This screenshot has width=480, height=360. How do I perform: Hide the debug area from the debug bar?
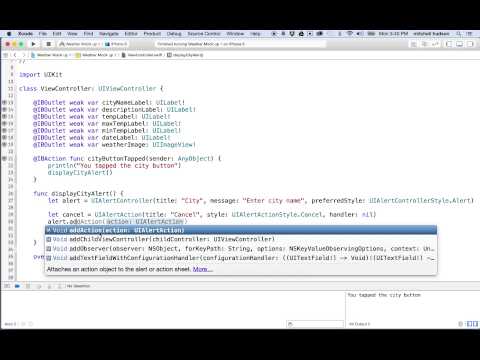click(7, 286)
